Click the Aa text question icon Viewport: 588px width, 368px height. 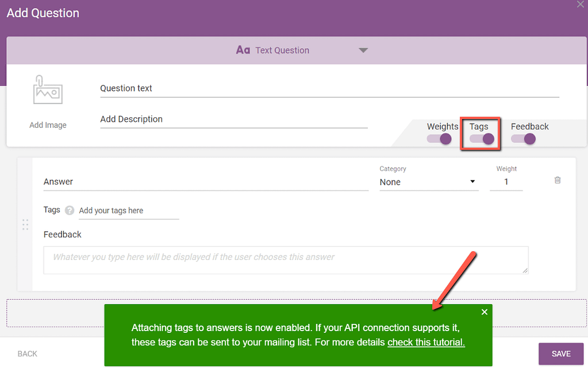pyautogui.click(x=243, y=50)
